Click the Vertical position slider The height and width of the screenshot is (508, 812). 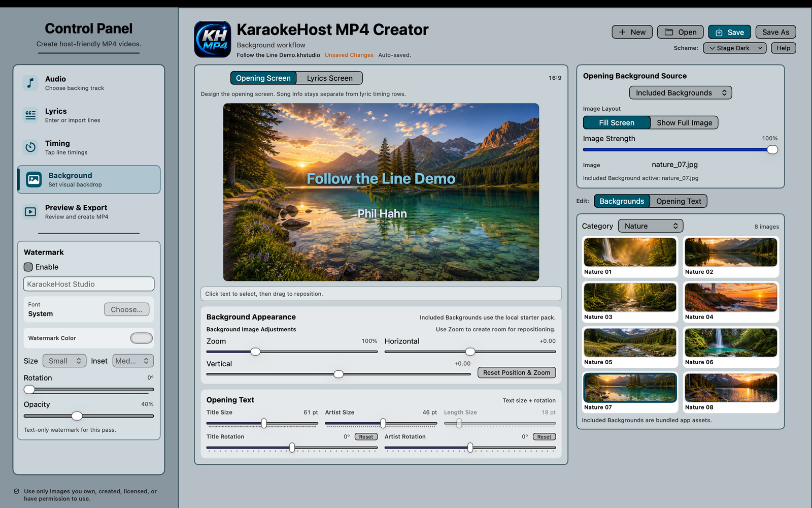pos(339,374)
